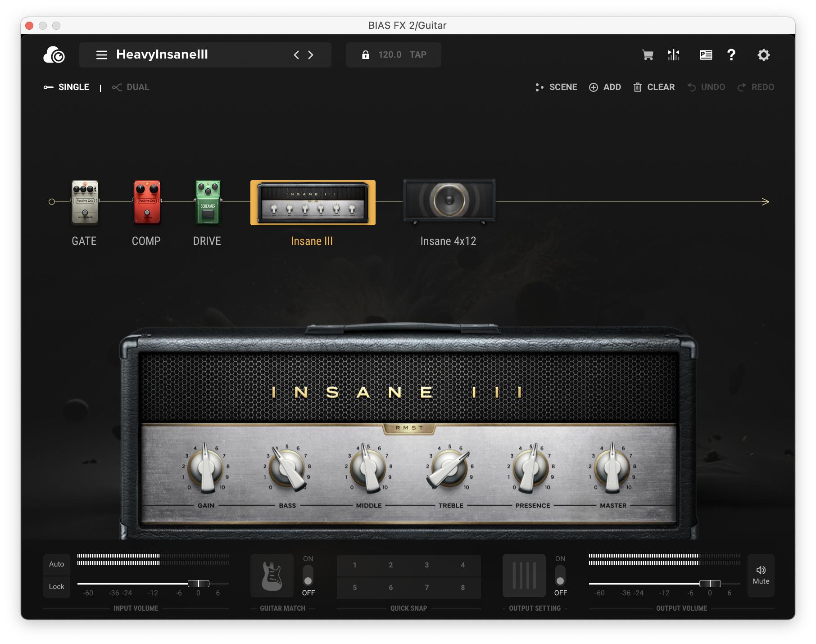This screenshot has width=816, height=644.
Task: Open the tuner panel
Action: coord(673,55)
